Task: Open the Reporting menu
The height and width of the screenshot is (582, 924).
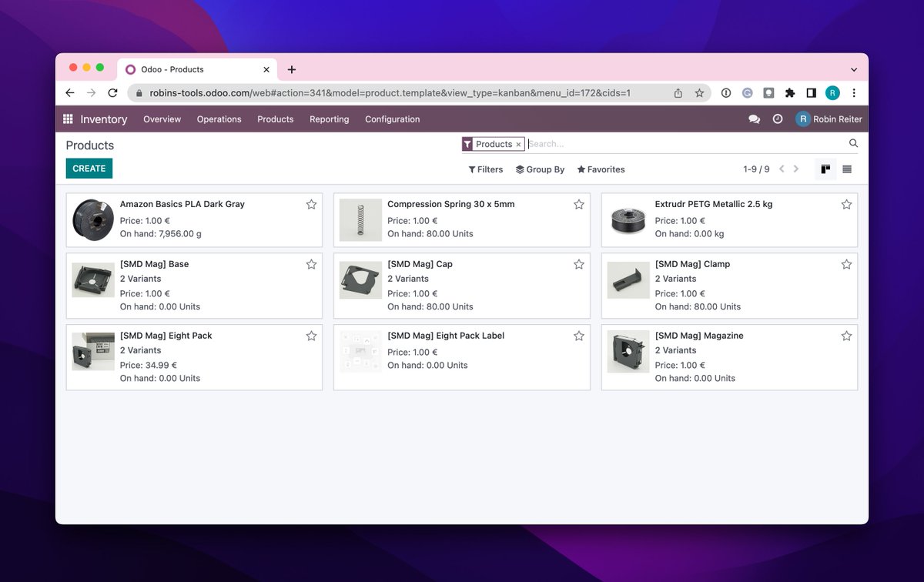Action: tap(329, 119)
